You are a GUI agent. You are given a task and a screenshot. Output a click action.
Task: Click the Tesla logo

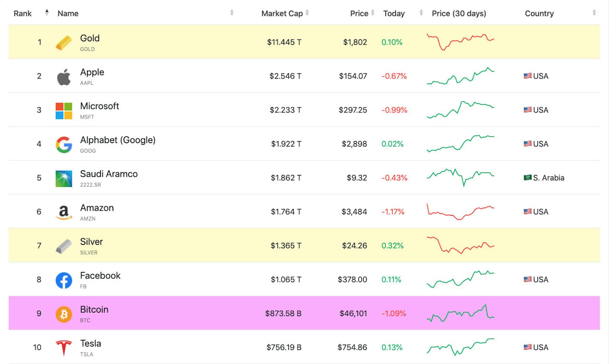64,347
